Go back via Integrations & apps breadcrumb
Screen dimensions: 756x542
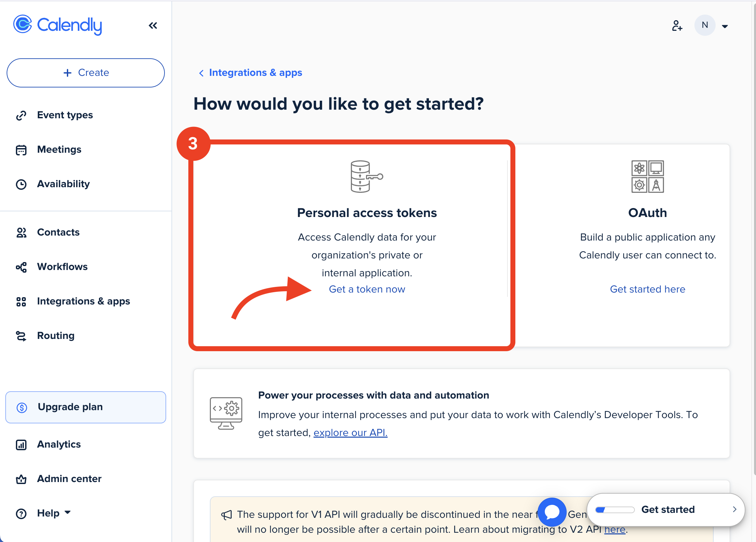click(255, 73)
